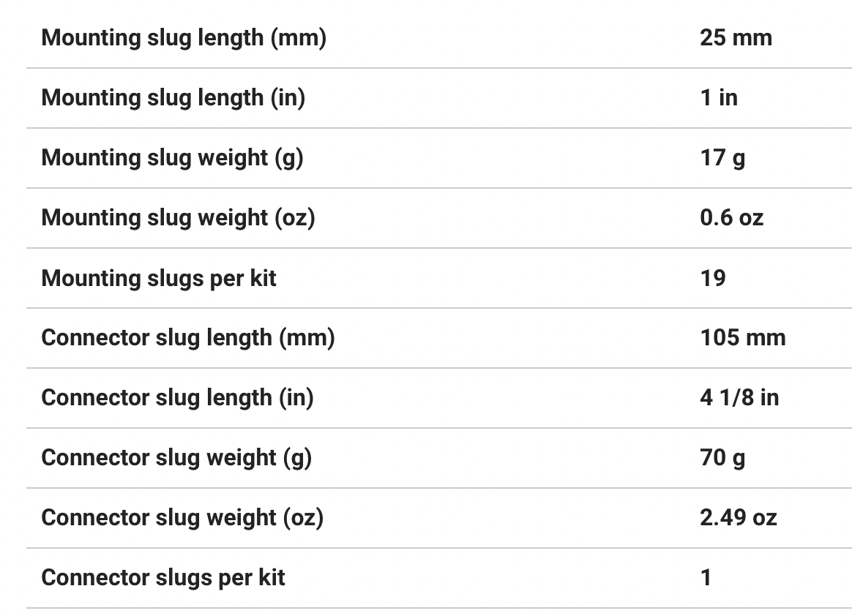Click the "Connector slug weight (oz)" label
Screen dimensions: 852x616
coord(182,517)
